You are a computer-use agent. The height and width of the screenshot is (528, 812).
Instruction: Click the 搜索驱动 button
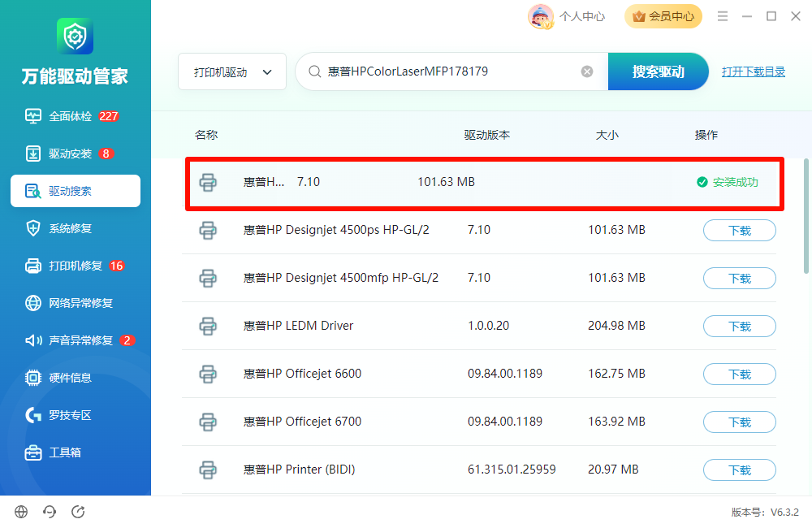[x=659, y=71]
